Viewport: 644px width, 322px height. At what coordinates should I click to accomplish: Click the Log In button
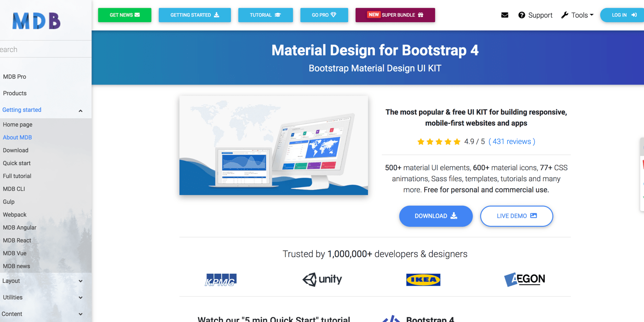(x=622, y=15)
